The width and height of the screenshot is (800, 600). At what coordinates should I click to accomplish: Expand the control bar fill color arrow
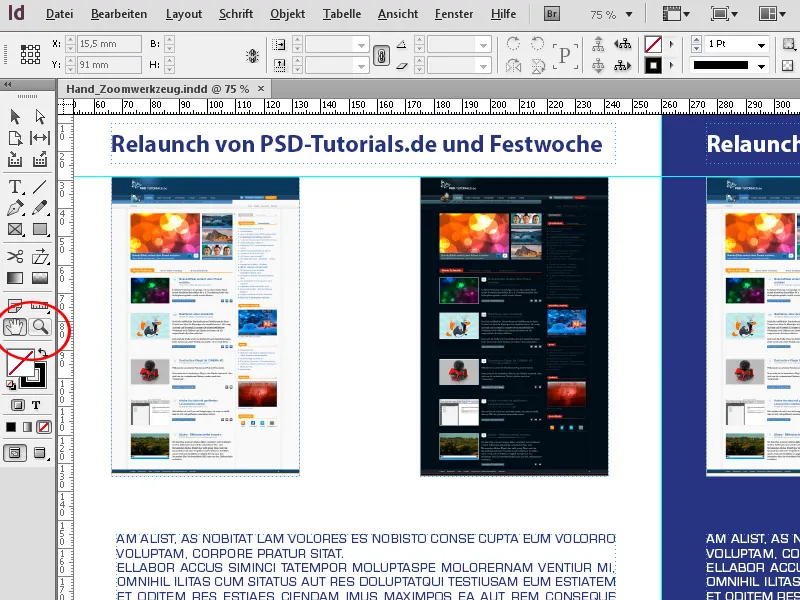pos(671,44)
